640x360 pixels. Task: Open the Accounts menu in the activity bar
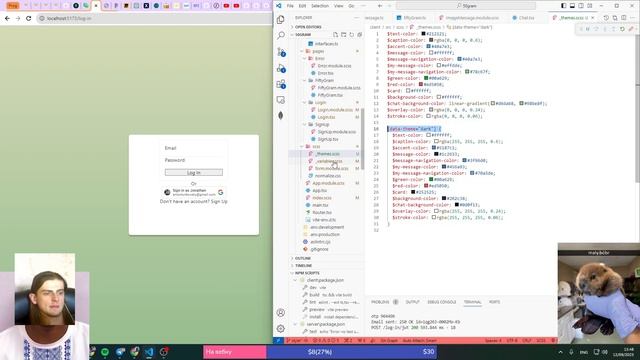point(281,313)
